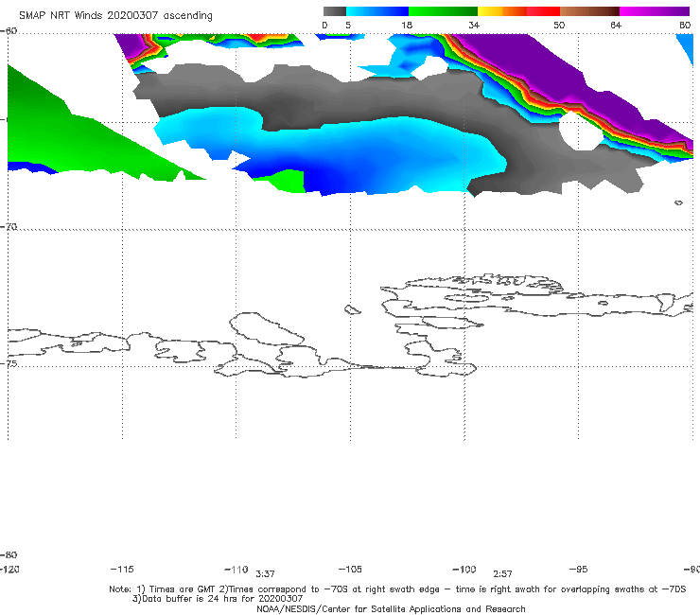The width and height of the screenshot is (700, 615).
Task: Click the tiny island outline east of the gray swath
Action: 678,202
